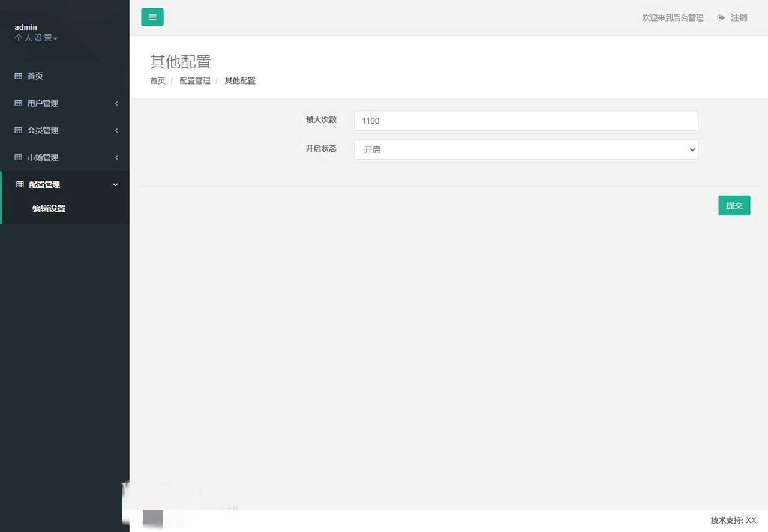Open the 开启状态 status dropdown
768x532 pixels.
tap(526, 149)
